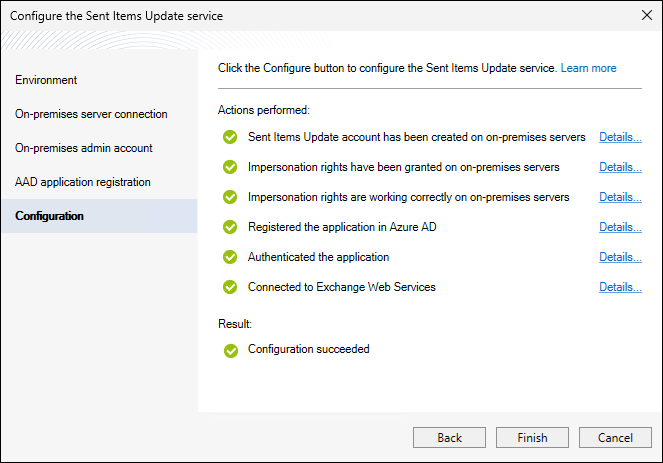Screen dimensions: 663x463
Task: View Details for Sent Items Update account creation
Action: coord(620,137)
